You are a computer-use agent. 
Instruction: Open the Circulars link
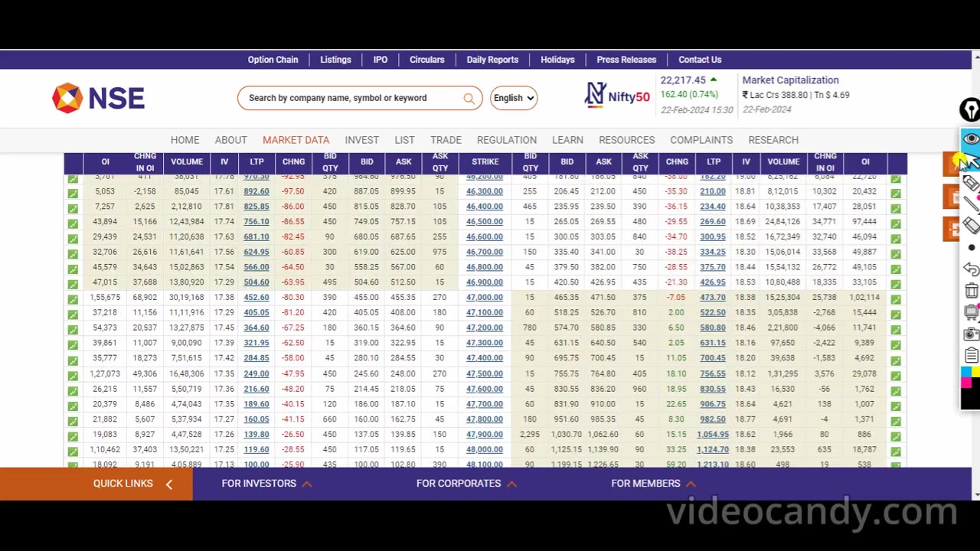click(426, 60)
